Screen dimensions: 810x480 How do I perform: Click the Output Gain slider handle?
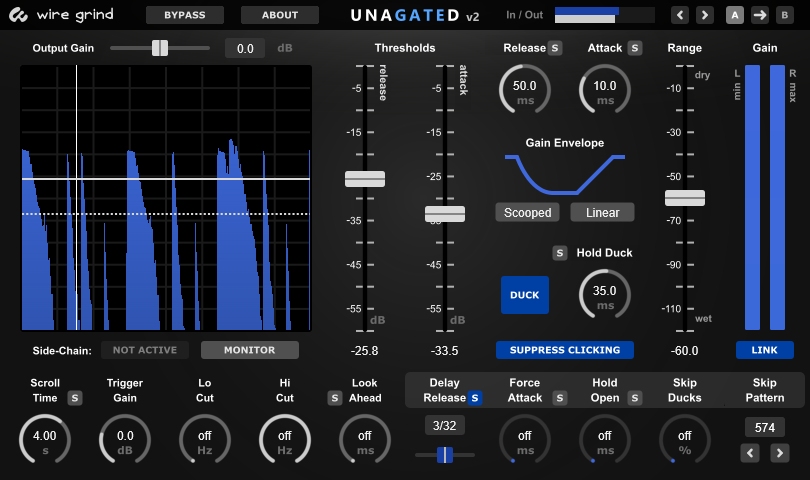click(160, 48)
